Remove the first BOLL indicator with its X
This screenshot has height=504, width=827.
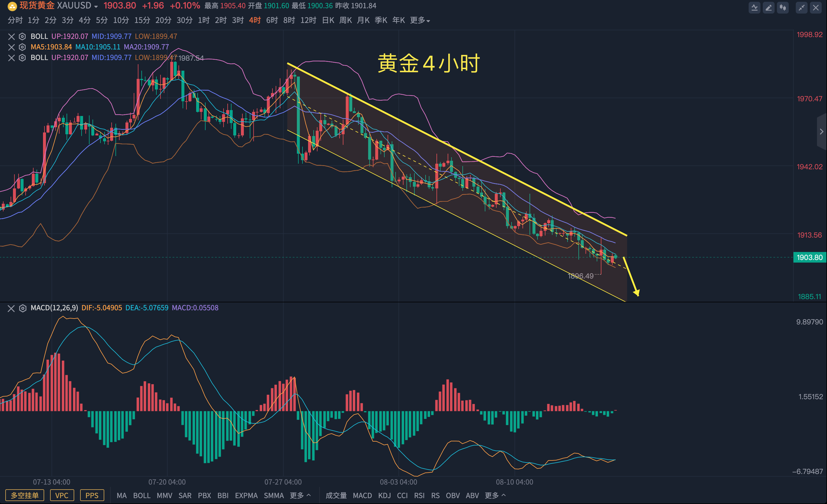pyautogui.click(x=11, y=36)
